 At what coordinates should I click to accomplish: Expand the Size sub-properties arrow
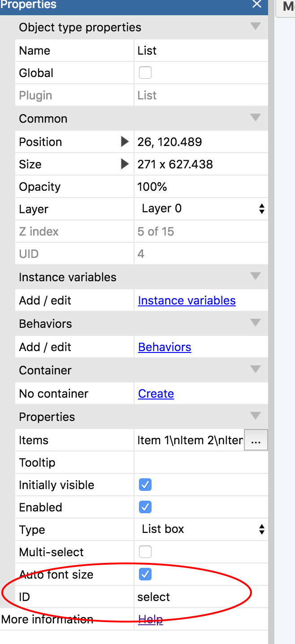tap(125, 164)
